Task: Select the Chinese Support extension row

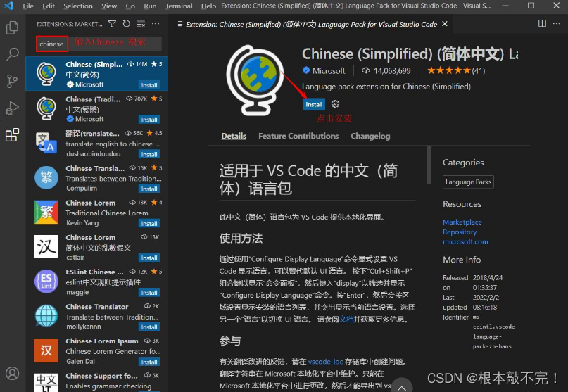Action: (x=96, y=381)
